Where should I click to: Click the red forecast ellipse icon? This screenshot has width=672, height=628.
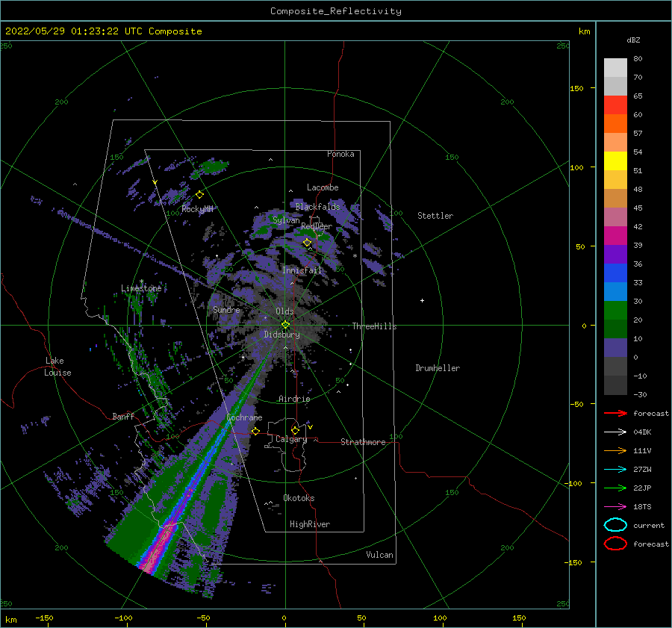click(x=615, y=544)
